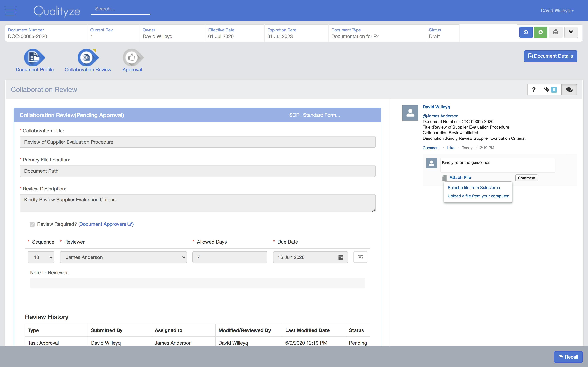This screenshot has height=367, width=588.
Task: Expand the chevron dropdown in the header toolbar
Action: click(x=571, y=32)
